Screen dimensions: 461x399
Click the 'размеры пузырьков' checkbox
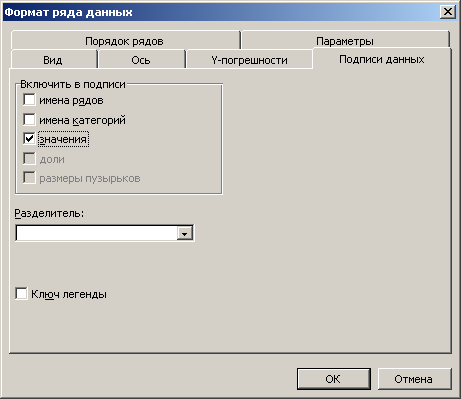(x=29, y=178)
